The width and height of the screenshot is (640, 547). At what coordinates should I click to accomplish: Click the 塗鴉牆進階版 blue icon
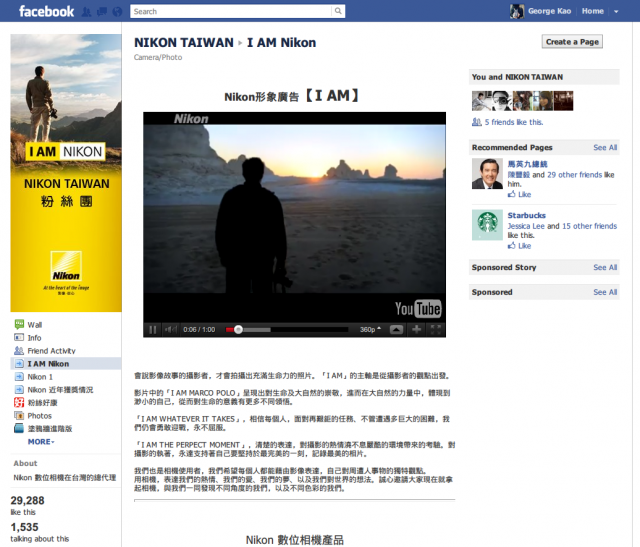19,428
